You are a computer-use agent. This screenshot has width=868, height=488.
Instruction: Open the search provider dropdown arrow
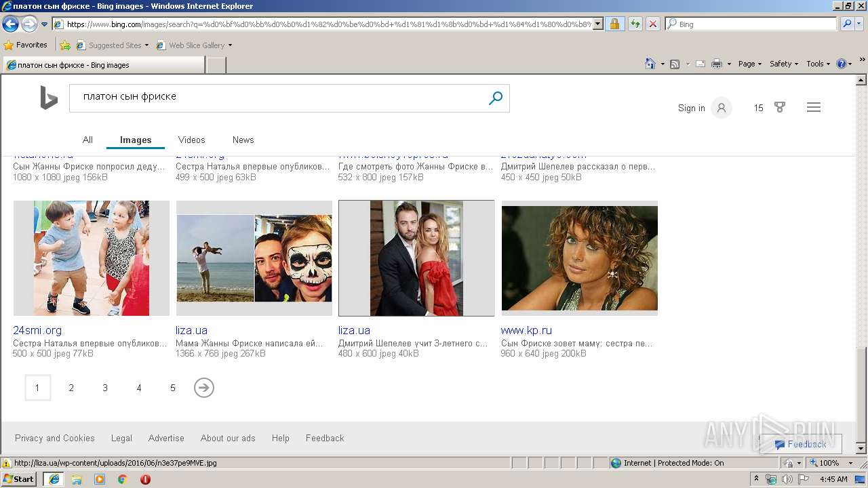860,24
